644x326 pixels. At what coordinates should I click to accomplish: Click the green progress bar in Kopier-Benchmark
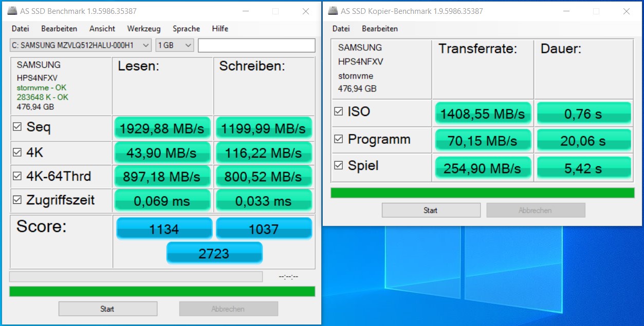[483, 193]
